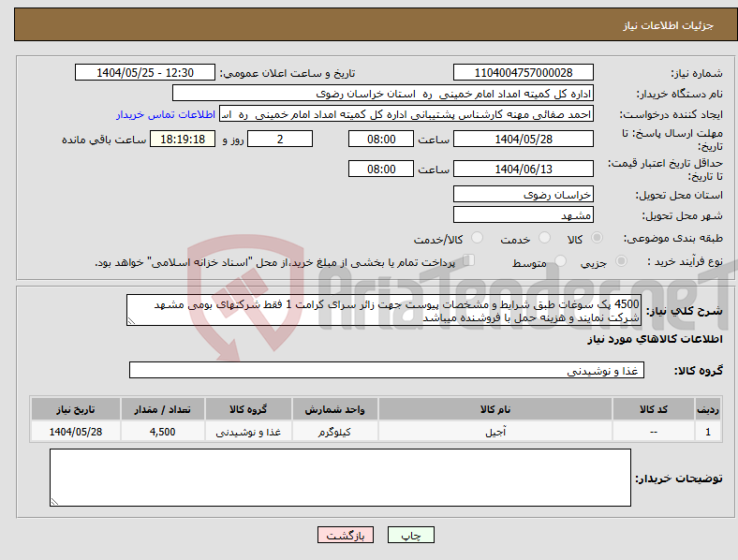This screenshot has height=560, width=738.
Task: Click the price validity 08:00 time field
Action: pos(381,169)
